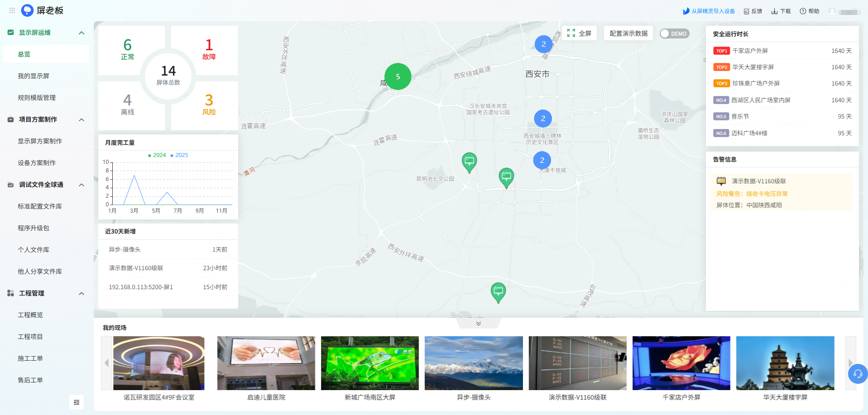Screen dimensions: 868x415
Task: Collapse the 调试文件全球通 menu group
Action: click(x=82, y=185)
